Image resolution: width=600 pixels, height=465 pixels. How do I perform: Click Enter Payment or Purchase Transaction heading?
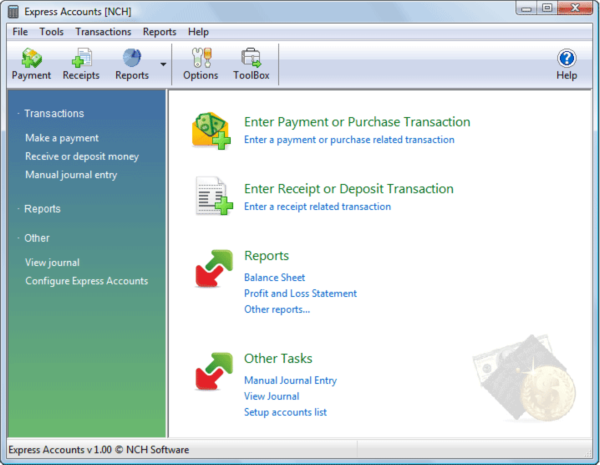pos(357,122)
